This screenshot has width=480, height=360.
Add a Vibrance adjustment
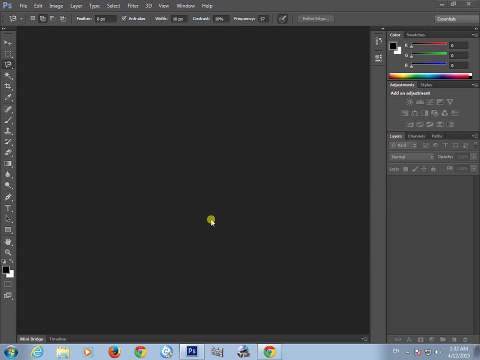tap(450, 102)
